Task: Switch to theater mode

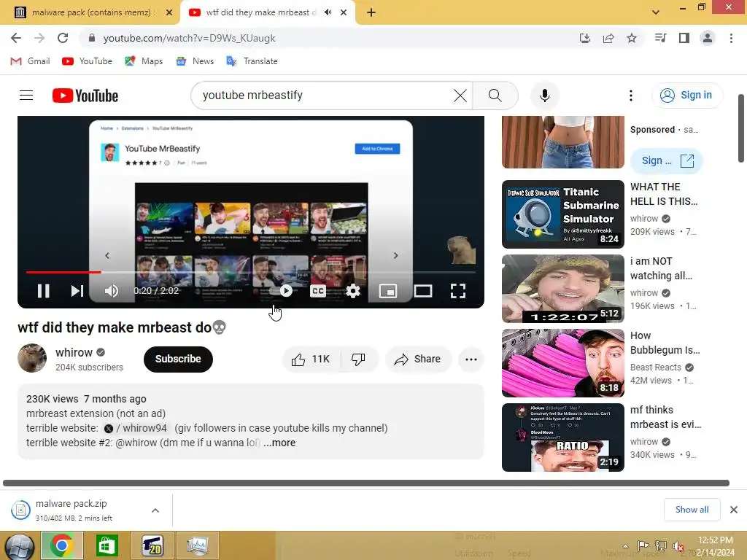Action: [x=423, y=290]
